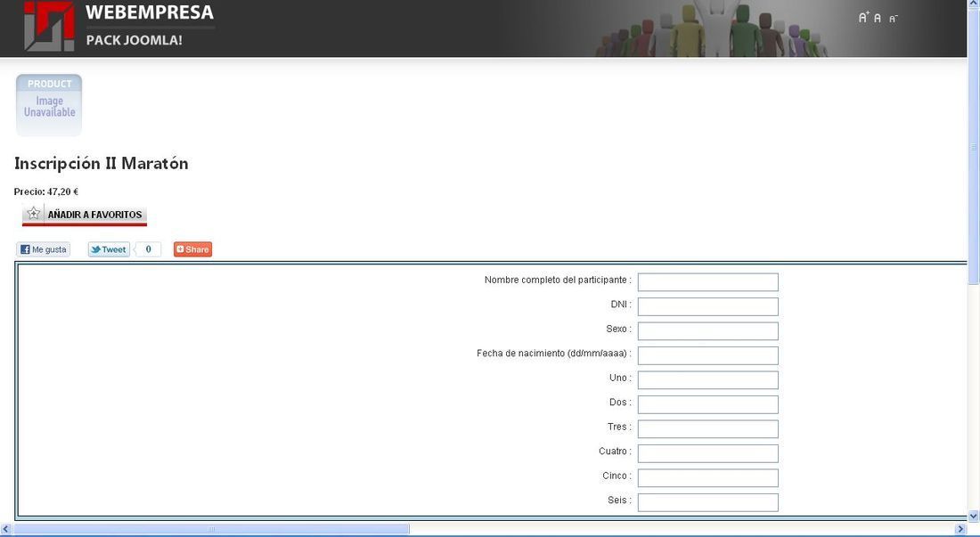Focus the Cinco input field

[x=707, y=478]
